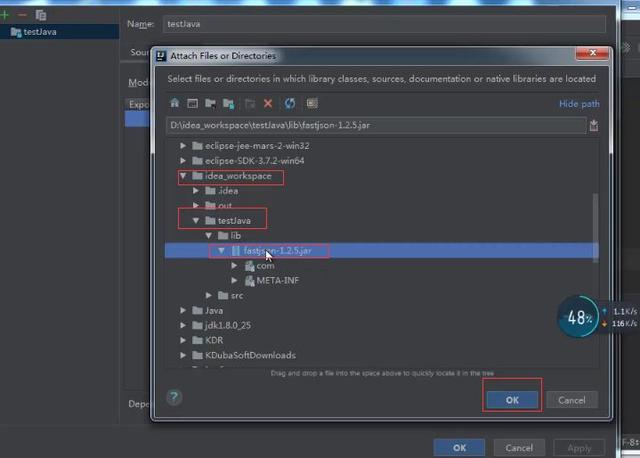Expand the eclipse-SDK-3.7.2-win64 folder
Screen dimensions: 640x458
tap(183, 160)
